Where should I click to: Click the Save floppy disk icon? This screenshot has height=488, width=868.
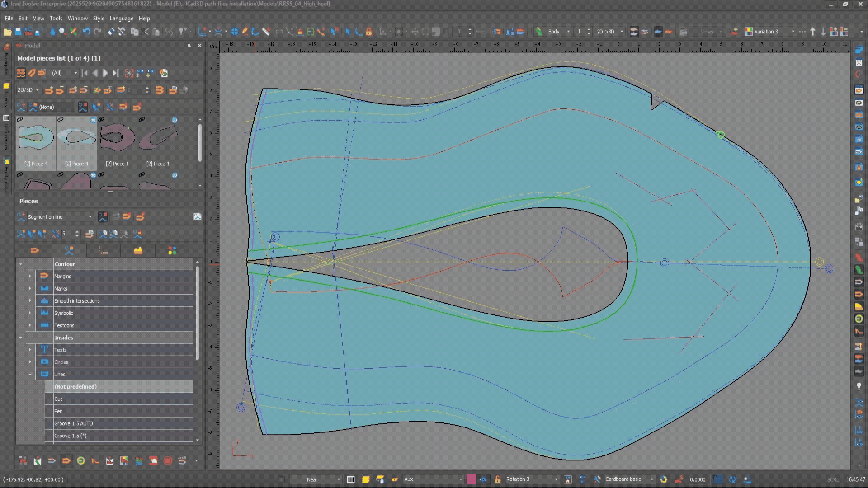coord(18,32)
